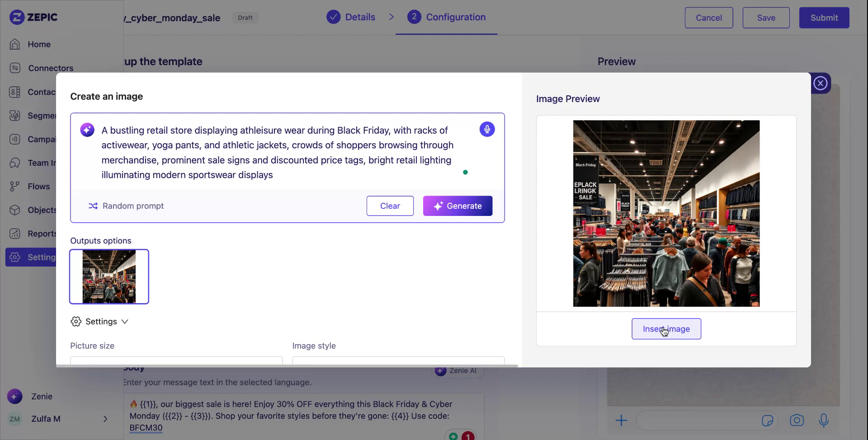
Task: Open the Picture size dropdown
Action: [x=176, y=361]
